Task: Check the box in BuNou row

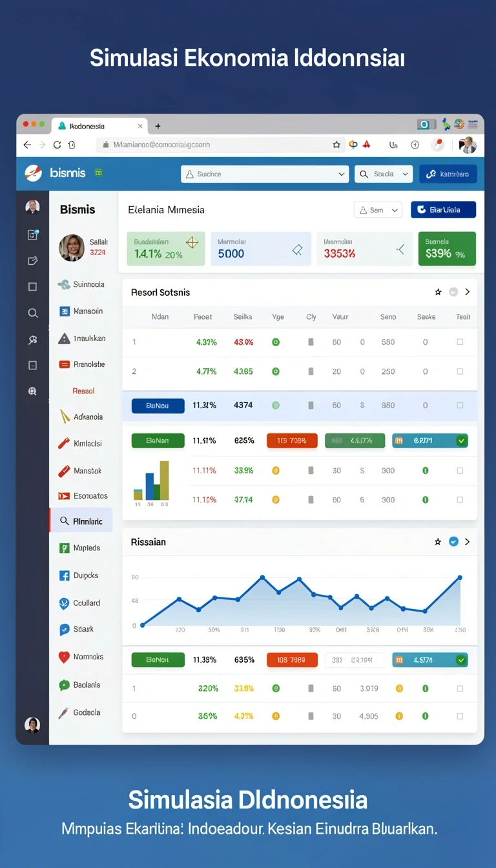Action: (x=460, y=406)
